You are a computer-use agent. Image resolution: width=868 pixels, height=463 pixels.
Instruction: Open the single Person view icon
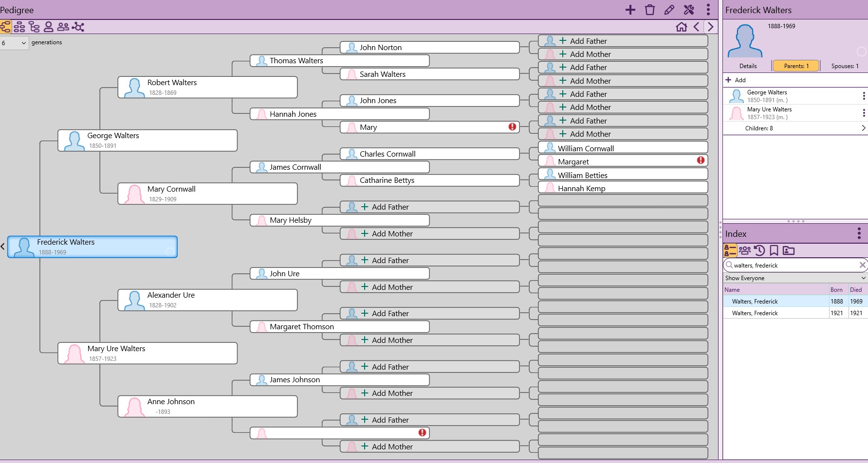(x=49, y=27)
